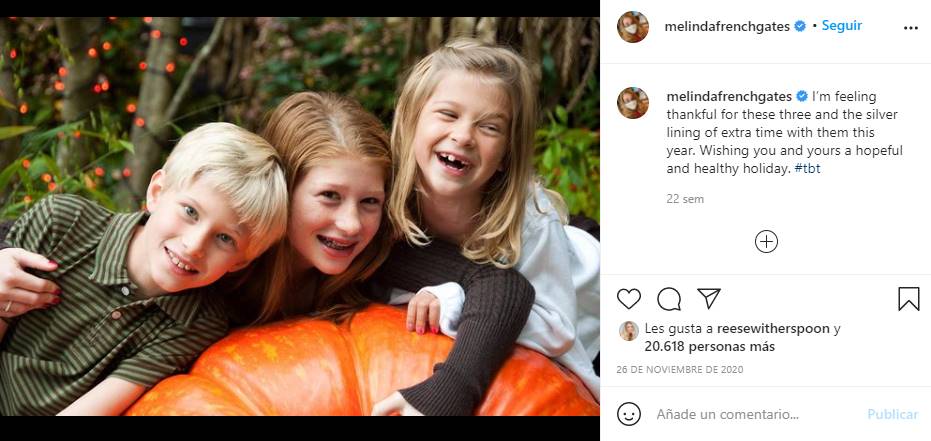Screen dimensions: 931x441
Task: Focus the 'Añade un comentario' field
Action: click(x=754, y=414)
